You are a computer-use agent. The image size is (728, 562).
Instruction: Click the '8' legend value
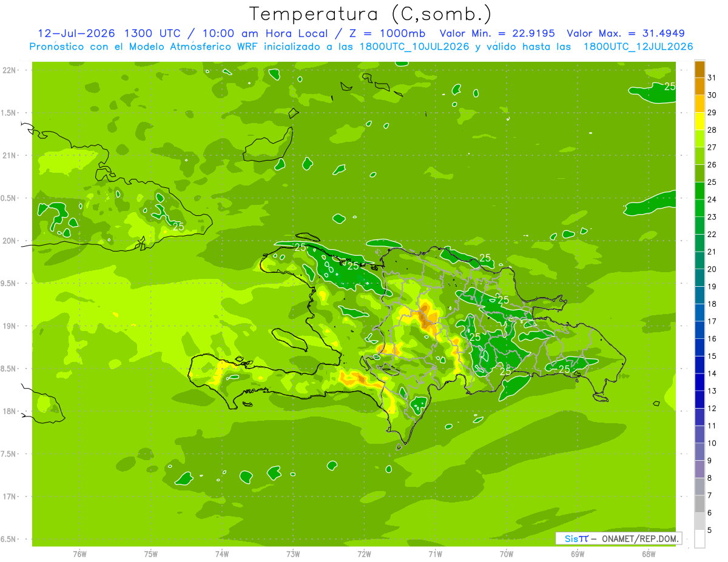point(710,478)
